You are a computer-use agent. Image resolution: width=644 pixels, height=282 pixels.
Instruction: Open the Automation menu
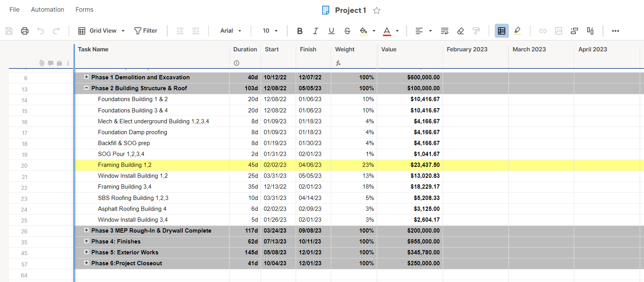click(x=48, y=9)
